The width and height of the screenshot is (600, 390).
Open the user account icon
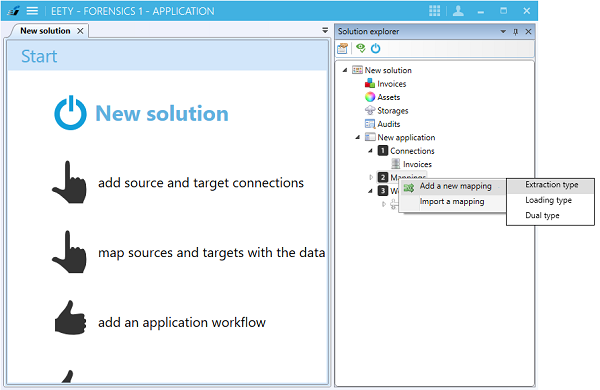pyautogui.click(x=458, y=11)
